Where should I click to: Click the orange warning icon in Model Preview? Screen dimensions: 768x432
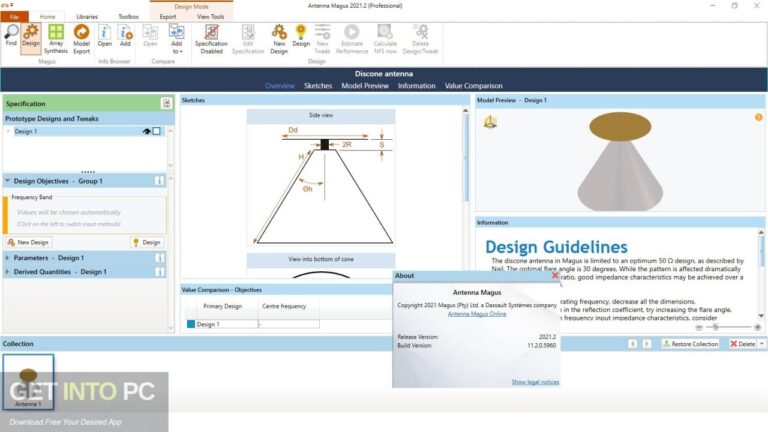click(759, 117)
